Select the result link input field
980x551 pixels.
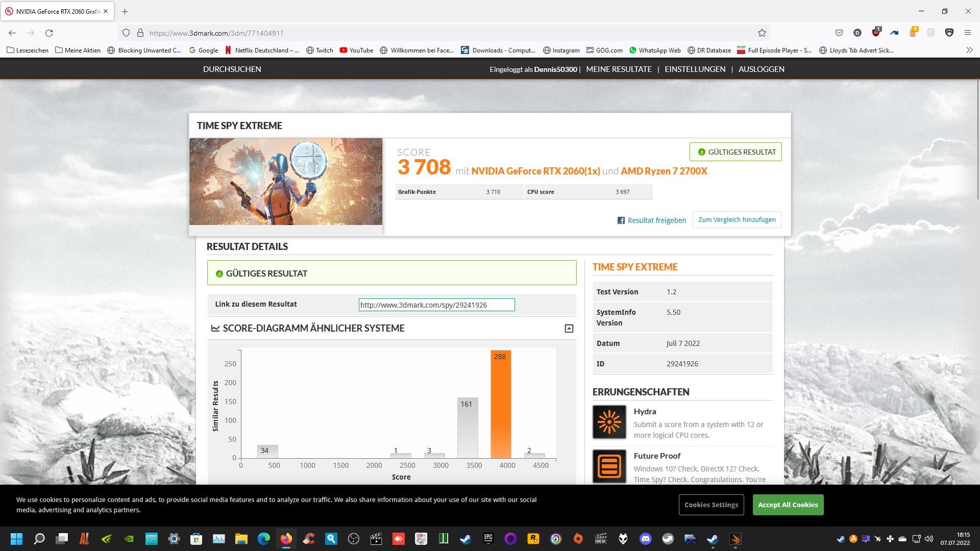(x=436, y=305)
